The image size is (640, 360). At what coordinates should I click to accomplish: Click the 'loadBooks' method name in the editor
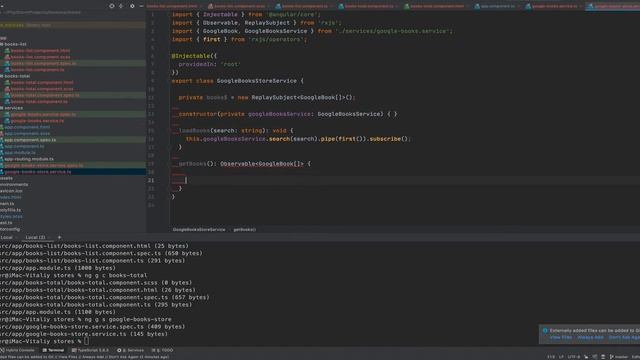pyautogui.click(x=194, y=131)
